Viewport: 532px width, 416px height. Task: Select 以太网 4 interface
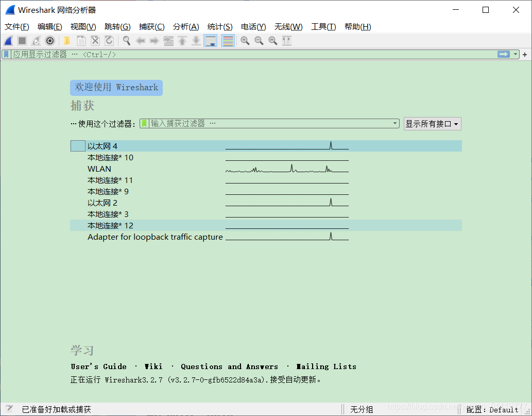click(266, 146)
